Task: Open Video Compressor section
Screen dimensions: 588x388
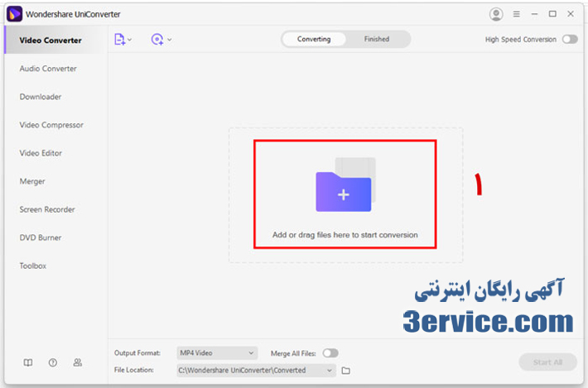Action: point(51,125)
